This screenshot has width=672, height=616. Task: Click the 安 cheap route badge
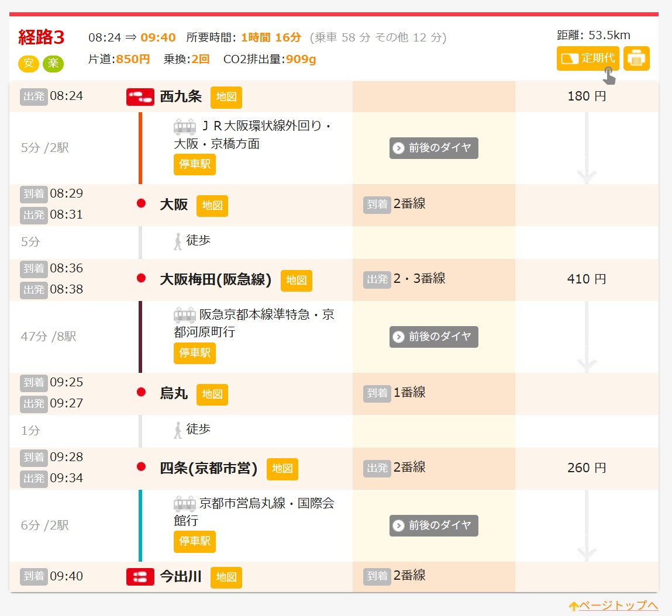coord(29,63)
